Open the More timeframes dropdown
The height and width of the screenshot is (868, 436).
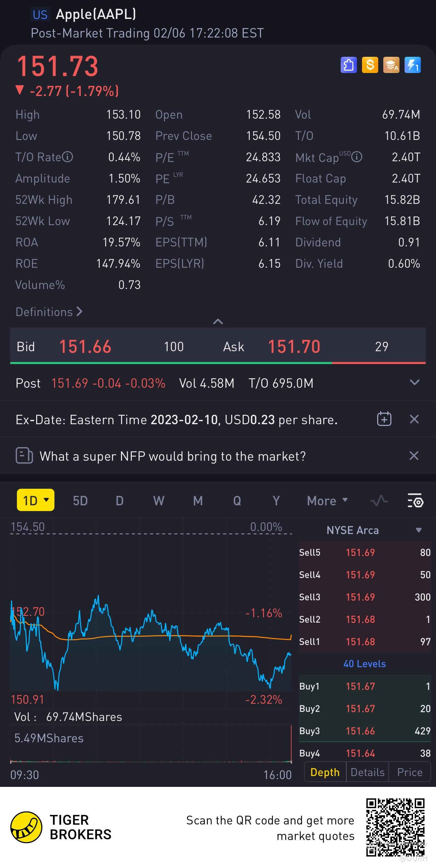[x=327, y=501]
